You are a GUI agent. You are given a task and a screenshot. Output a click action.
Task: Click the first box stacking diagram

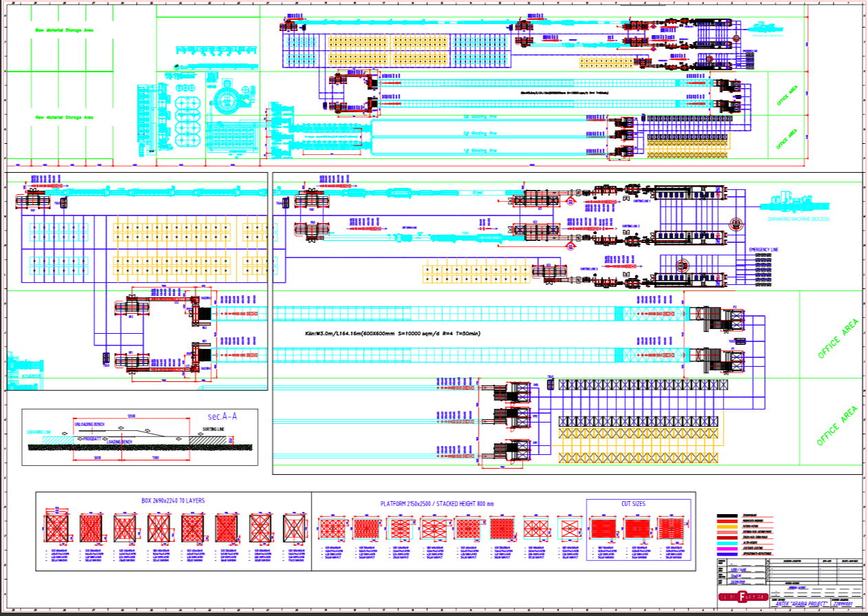tap(56, 530)
